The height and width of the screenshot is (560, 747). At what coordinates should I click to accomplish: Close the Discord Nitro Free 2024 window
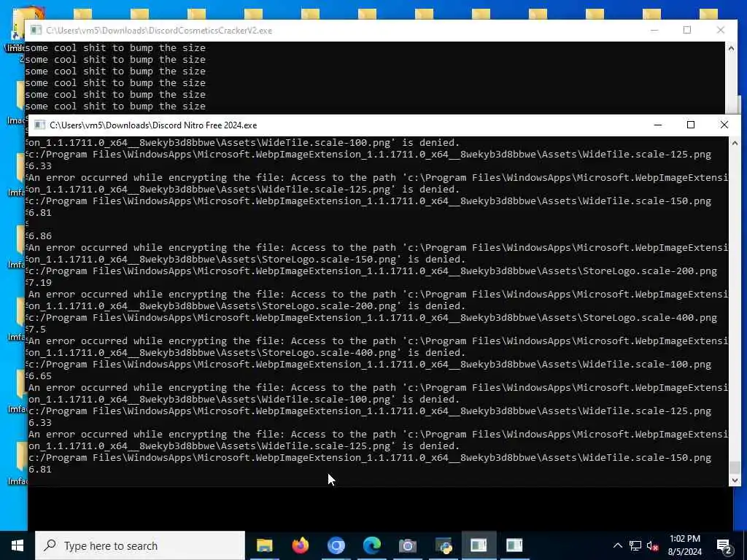(x=724, y=125)
